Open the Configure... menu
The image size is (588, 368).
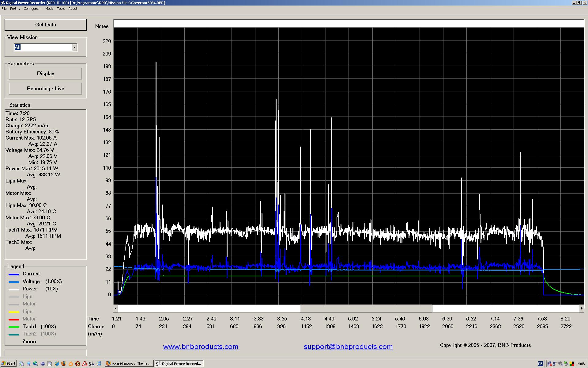pos(32,9)
